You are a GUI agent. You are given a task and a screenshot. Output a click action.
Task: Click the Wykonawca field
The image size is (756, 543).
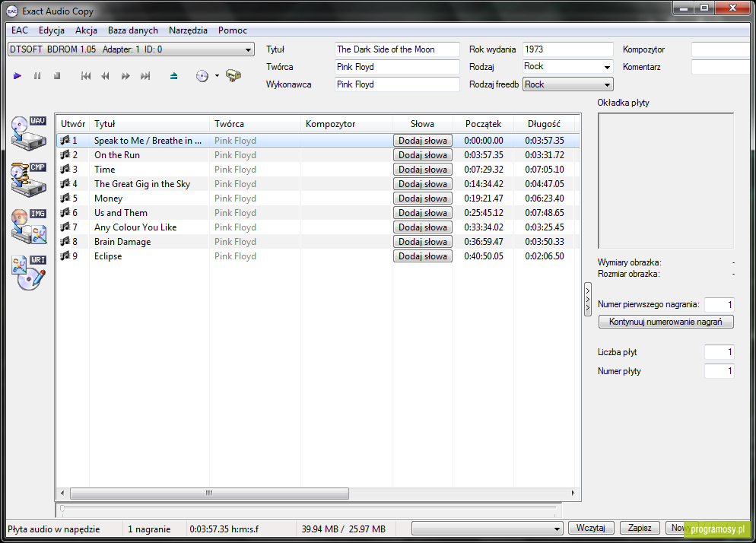click(397, 84)
